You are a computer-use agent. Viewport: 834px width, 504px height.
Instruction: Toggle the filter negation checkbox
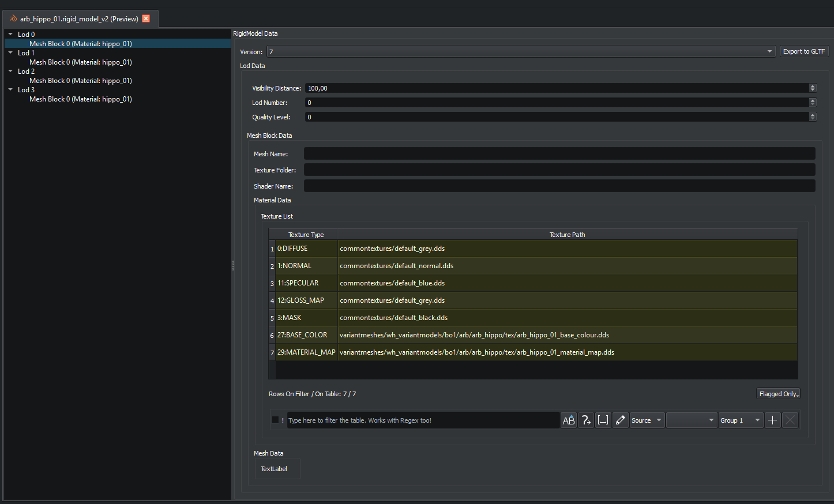(275, 420)
